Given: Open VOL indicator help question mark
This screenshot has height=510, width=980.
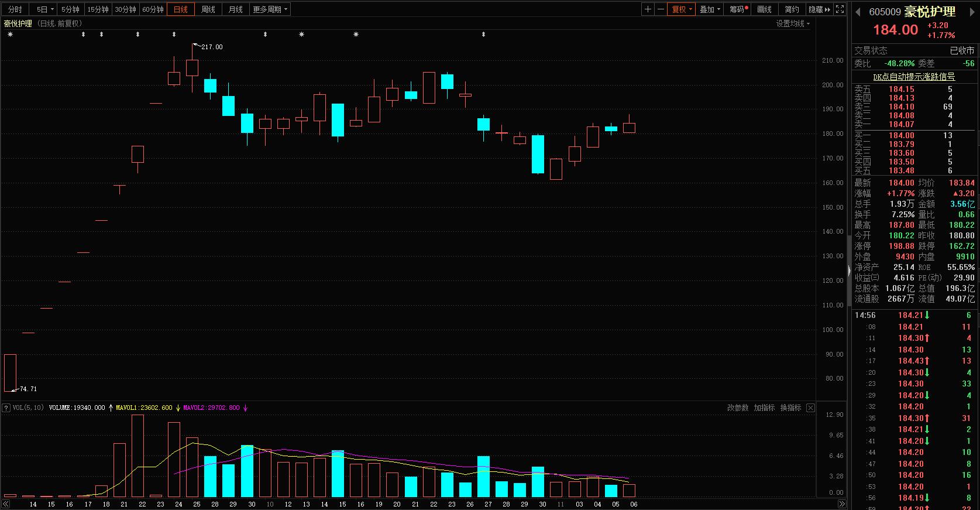Looking at the screenshot, I should 6,408.
